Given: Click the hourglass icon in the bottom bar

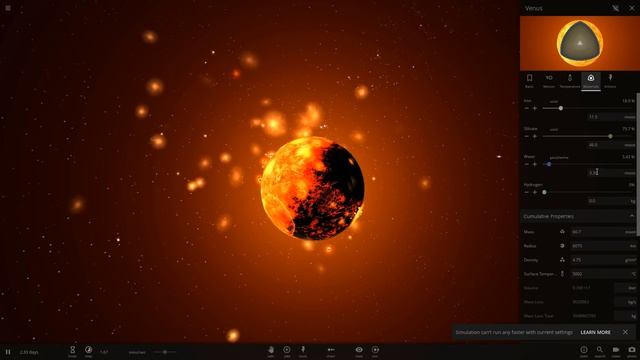Looking at the screenshot, I should point(72,351).
